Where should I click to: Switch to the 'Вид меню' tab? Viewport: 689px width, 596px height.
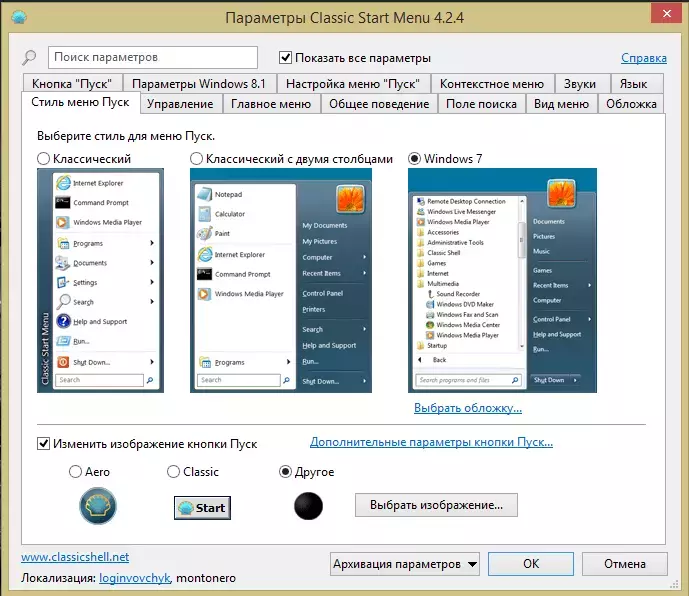pyautogui.click(x=562, y=104)
